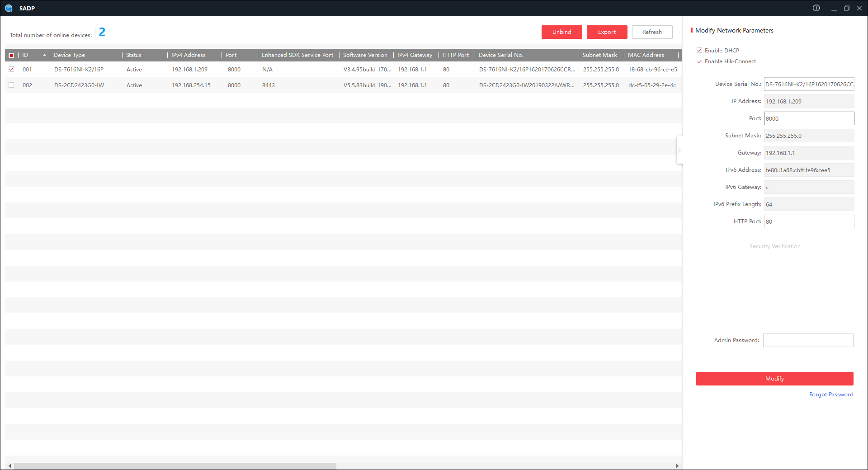Export the device list
This screenshot has height=470, width=868.
pos(607,32)
